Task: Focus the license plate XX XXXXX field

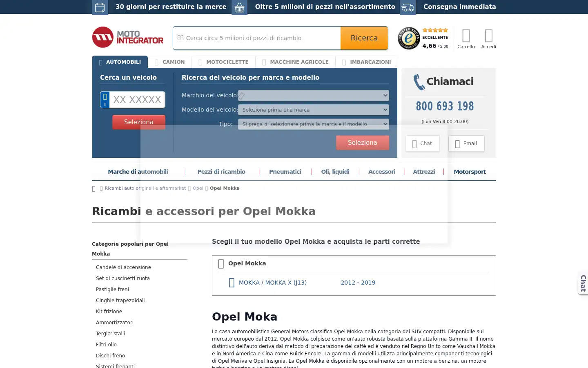Action: [x=137, y=100]
